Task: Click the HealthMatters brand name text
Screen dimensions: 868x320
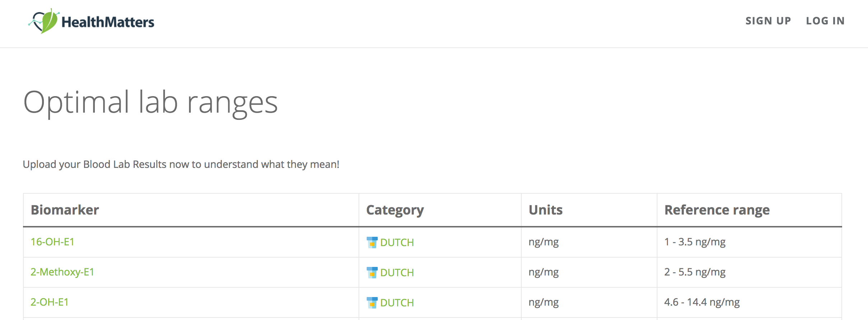Action: [x=108, y=22]
